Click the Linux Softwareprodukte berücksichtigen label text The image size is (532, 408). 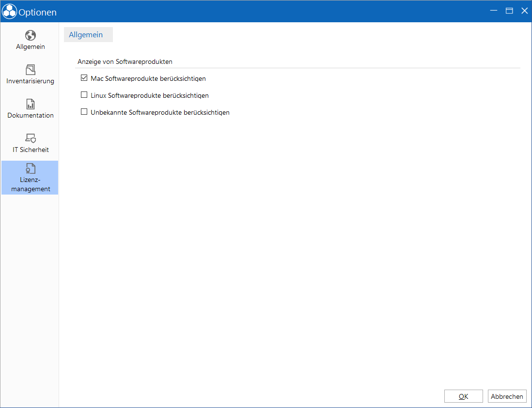click(x=150, y=95)
